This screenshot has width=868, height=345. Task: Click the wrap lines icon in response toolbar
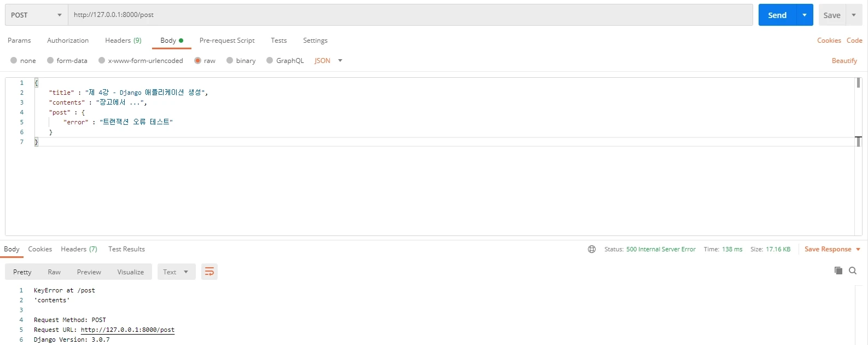[209, 272]
